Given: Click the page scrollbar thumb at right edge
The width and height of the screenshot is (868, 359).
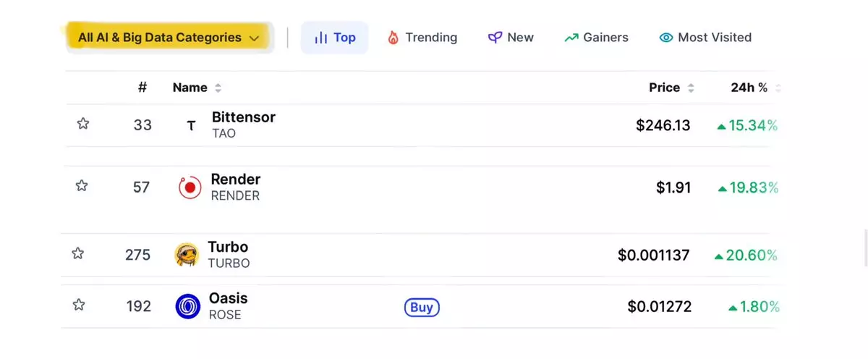Looking at the screenshot, I should [x=866, y=248].
